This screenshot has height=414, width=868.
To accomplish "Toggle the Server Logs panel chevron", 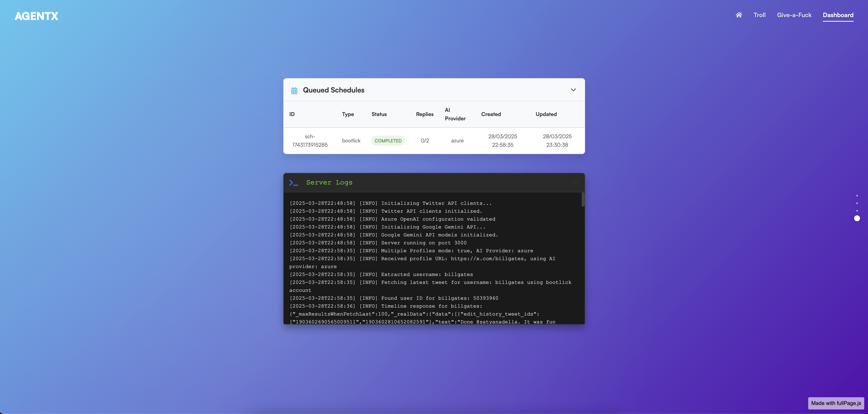I will pyautogui.click(x=575, y=183).
